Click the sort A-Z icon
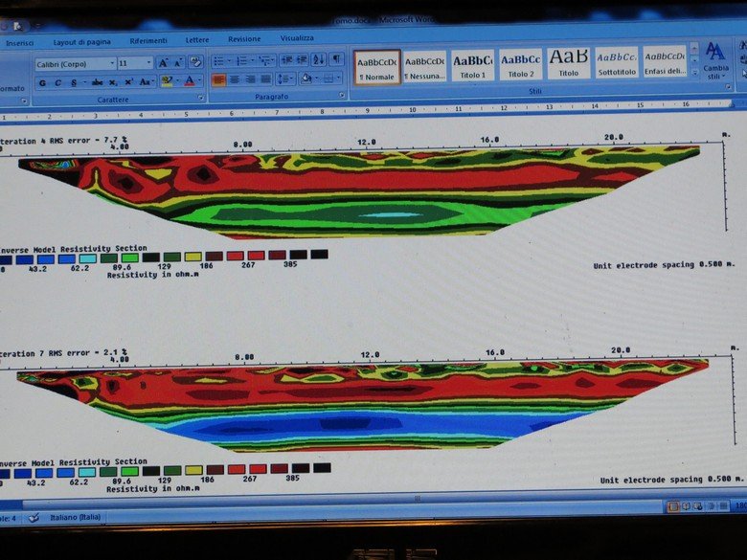This screenshot has height=560, width=747. pyautogui.click(x=317, y=60)
